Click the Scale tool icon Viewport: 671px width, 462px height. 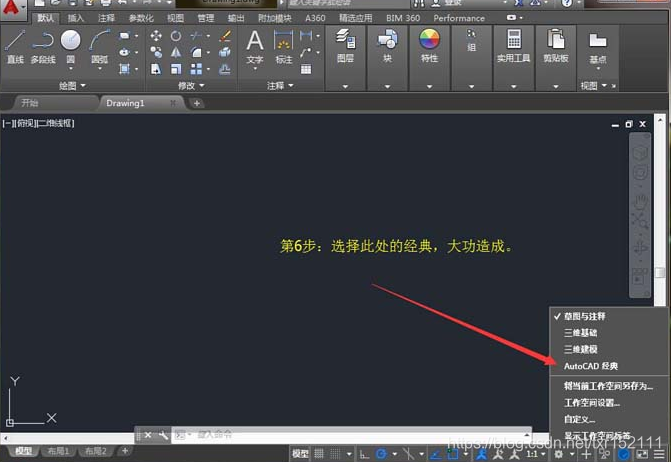(176, 69)
